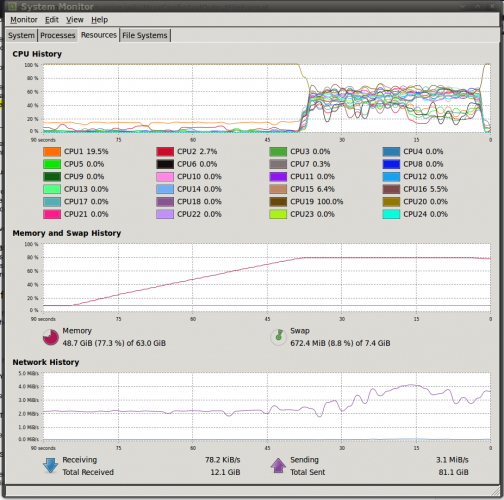Screen dimensions: 504x500
Task: Click the CPU History graph
Action: pyautogui.click(x=267, y=98)
